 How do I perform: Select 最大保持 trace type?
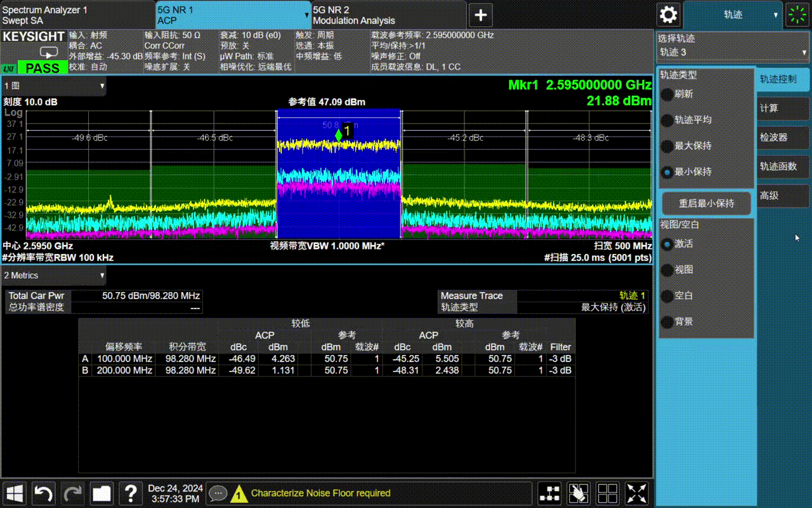click(668, 146)
